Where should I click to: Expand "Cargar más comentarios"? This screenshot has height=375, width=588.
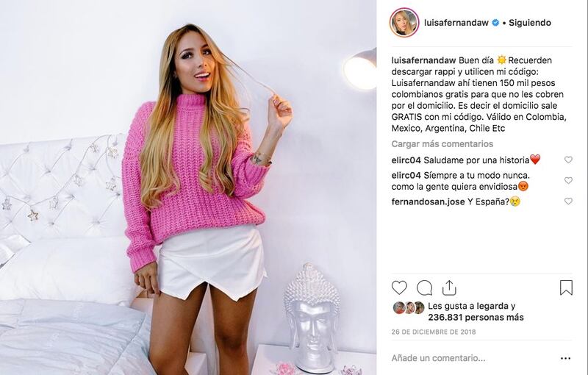442,144
